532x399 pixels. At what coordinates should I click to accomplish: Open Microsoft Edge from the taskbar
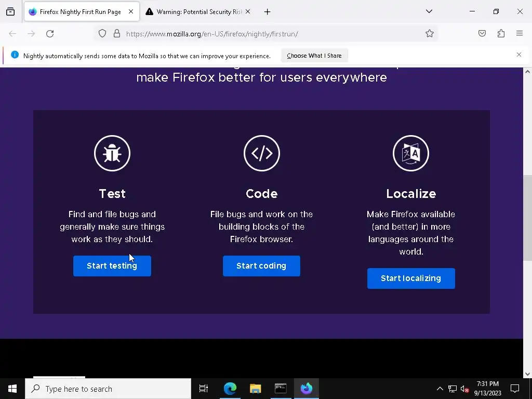point(230,389)
